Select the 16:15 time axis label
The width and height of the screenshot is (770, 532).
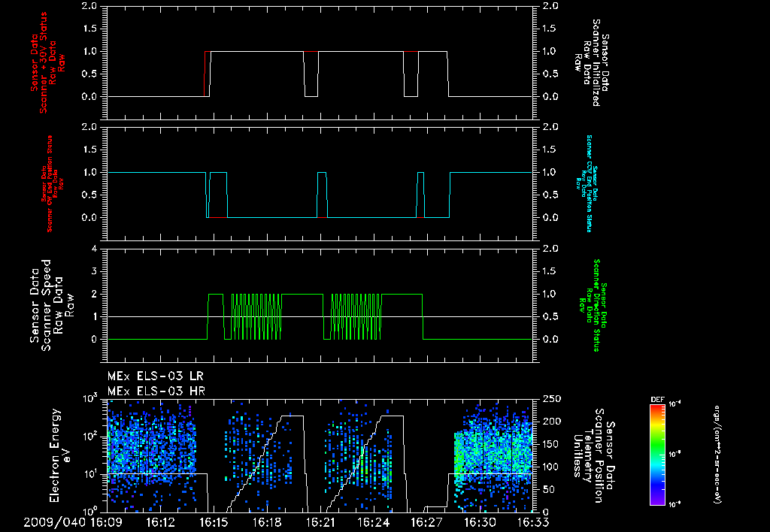214,522
